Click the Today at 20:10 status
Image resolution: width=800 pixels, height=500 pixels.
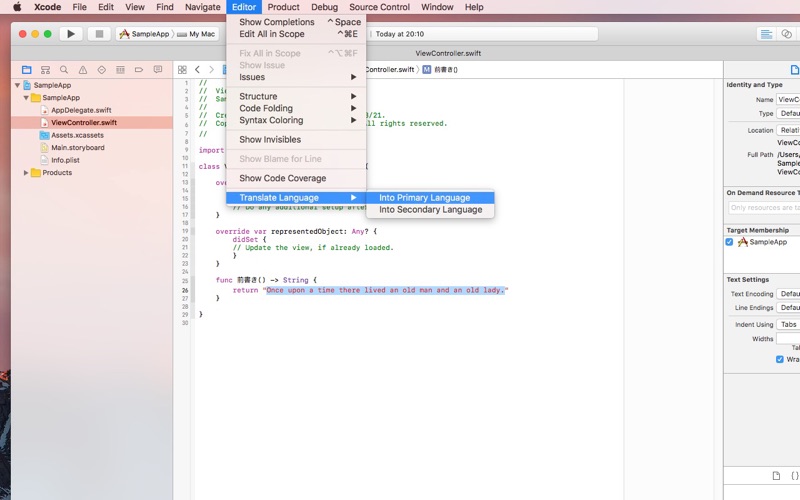point(400,34)
